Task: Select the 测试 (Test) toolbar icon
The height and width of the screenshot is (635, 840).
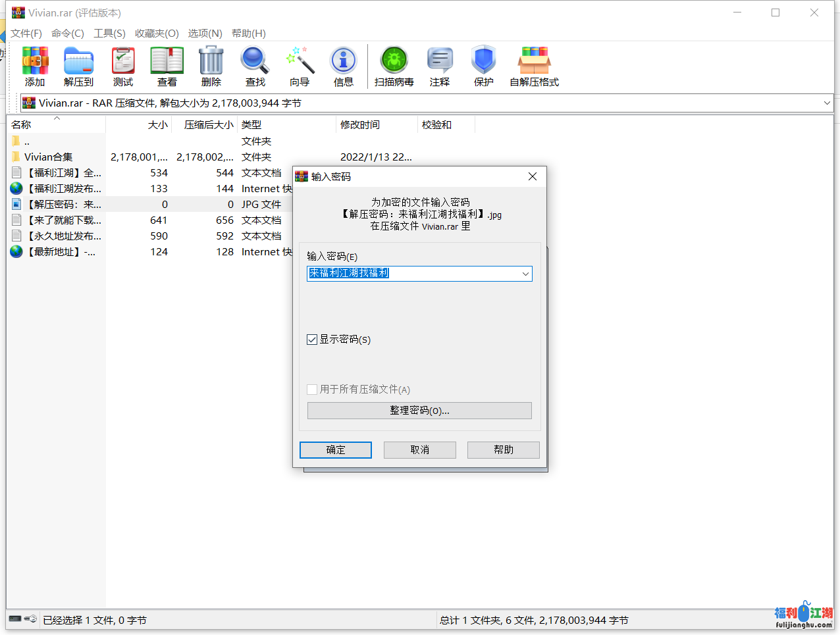Action: (x=122, y=61)
